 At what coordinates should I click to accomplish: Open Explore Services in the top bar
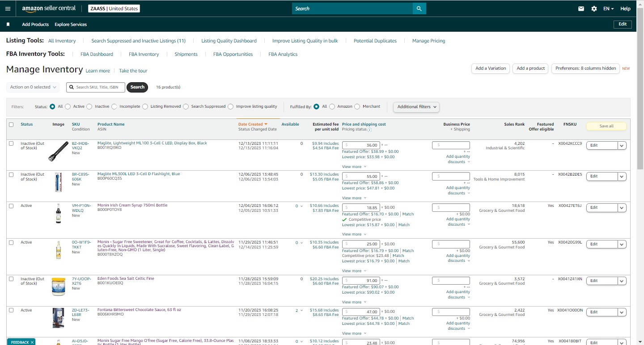[71, 25]
